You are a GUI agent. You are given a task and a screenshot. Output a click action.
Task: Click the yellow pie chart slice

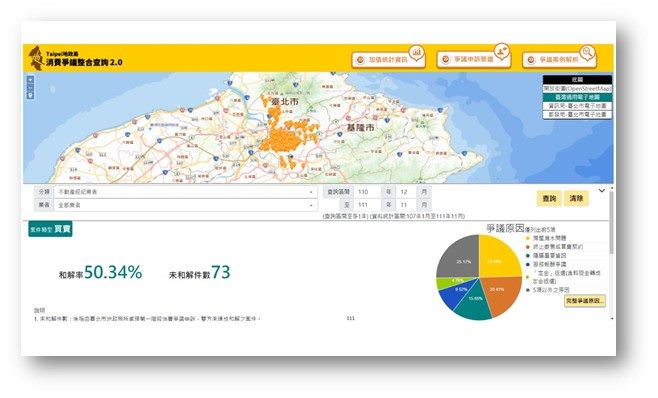pyautogui.click(x=497, y=258)
